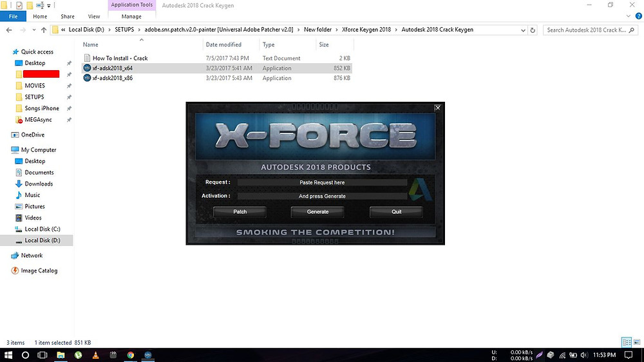Click the xf-adsk2018_x86 application icon
The image size is (644, 362).
pyautogui.click(x=87, y=78)
